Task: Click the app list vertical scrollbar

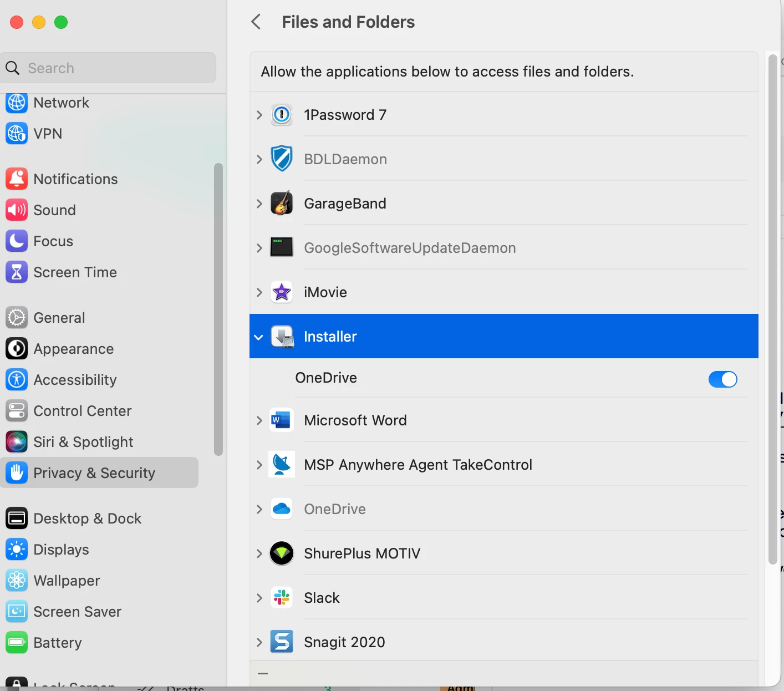Action: 772,309
